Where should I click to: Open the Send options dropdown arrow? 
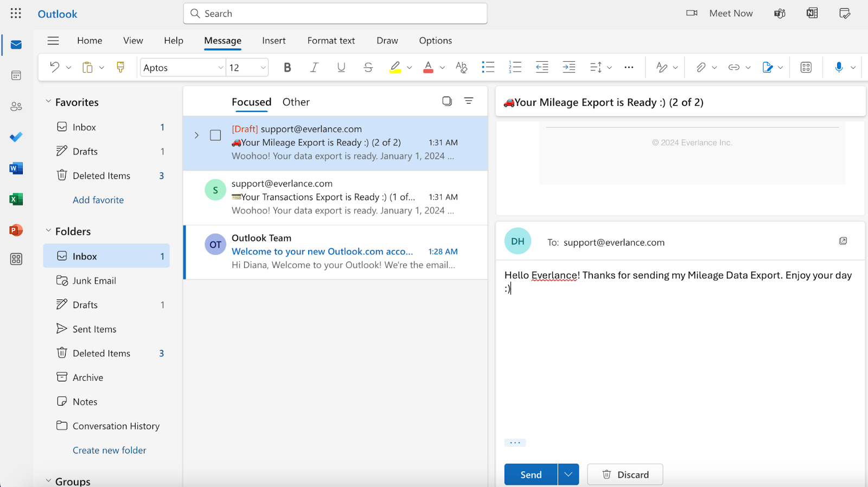[568, 475]
